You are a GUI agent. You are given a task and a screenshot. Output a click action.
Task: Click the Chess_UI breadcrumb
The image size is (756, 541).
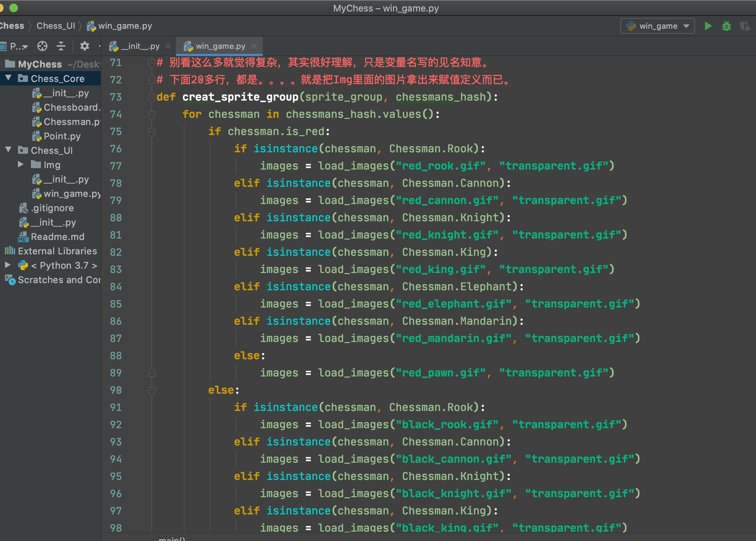56,26
